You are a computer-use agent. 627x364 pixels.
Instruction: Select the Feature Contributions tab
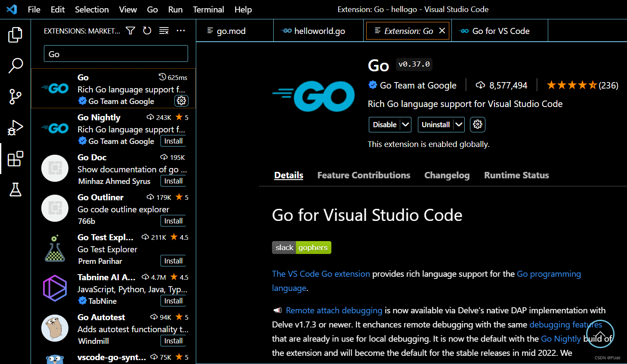click(364, 175)
